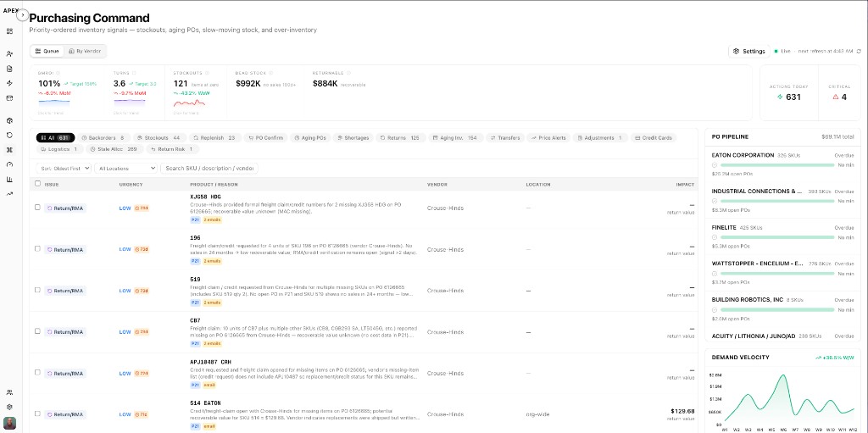Open the document icon in sidebar

pos(9,69)
